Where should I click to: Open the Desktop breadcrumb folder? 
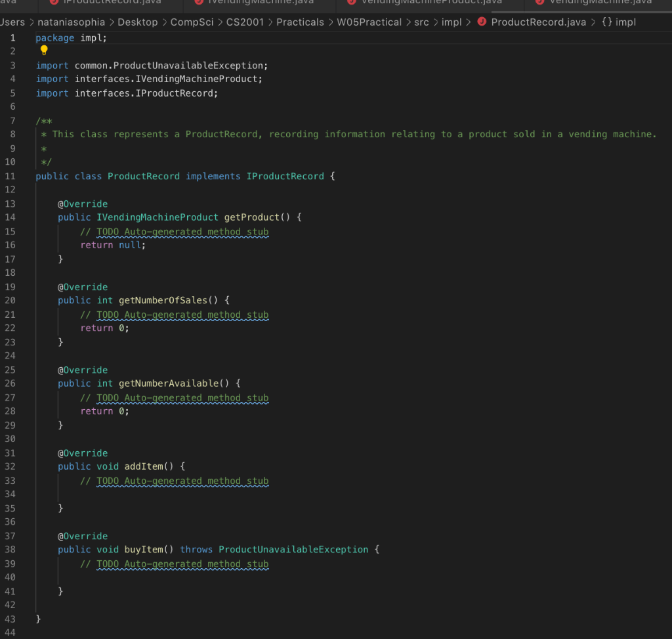pos(138,22)
